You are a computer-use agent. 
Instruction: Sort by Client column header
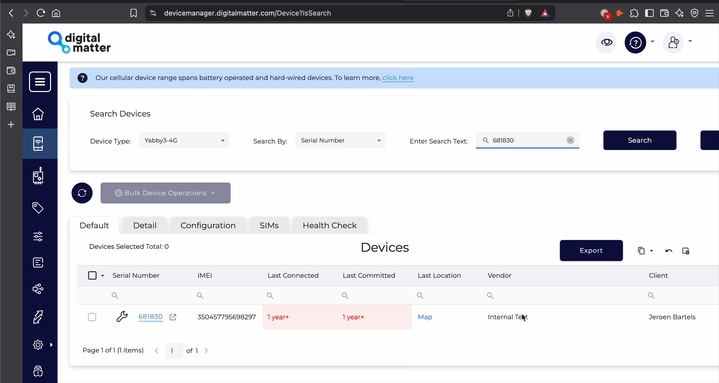658,275
